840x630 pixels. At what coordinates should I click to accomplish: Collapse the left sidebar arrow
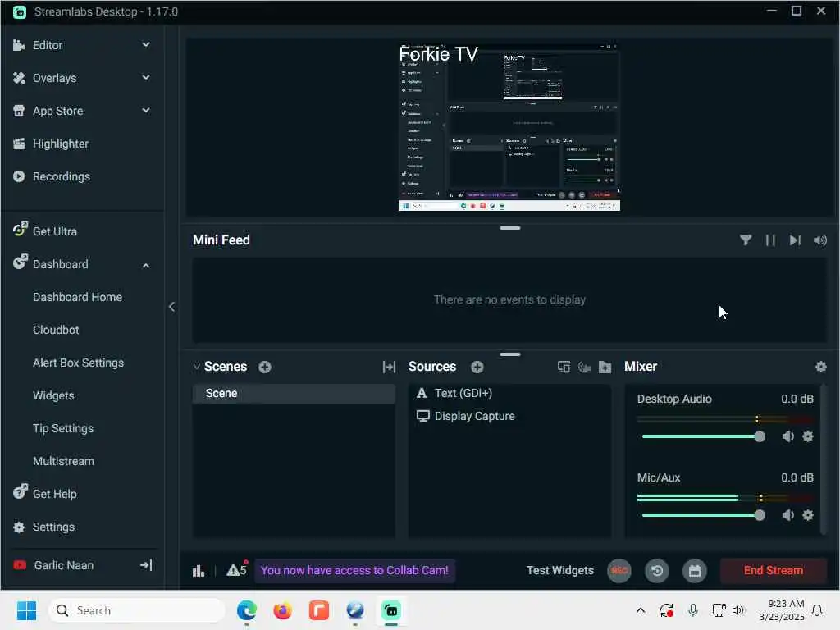tap(171, 307)
